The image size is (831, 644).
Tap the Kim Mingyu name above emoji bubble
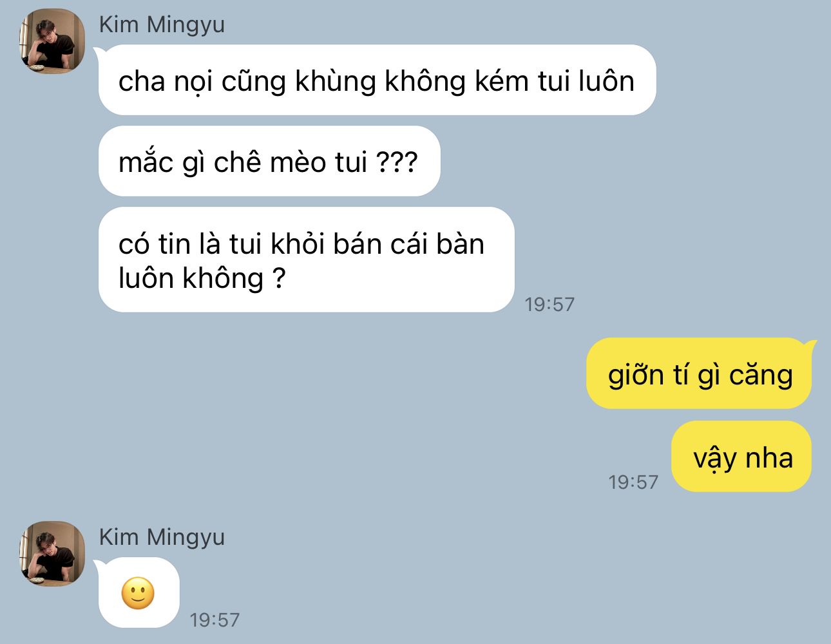162,537
